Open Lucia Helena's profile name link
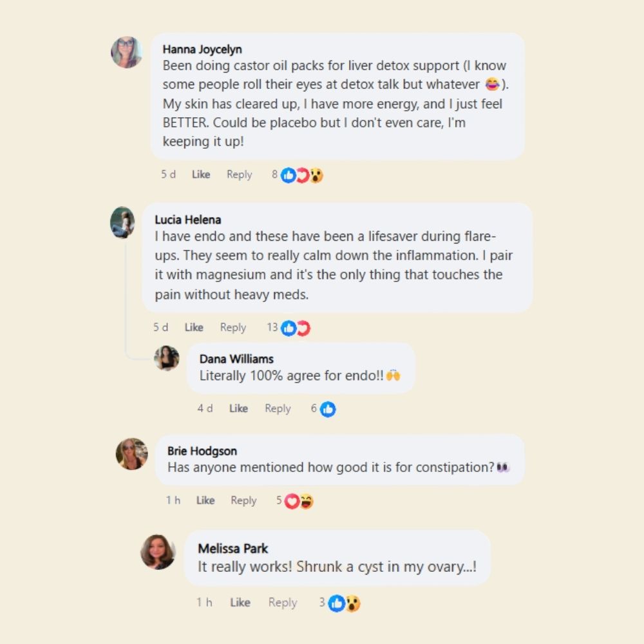 [x=187, y=220]
